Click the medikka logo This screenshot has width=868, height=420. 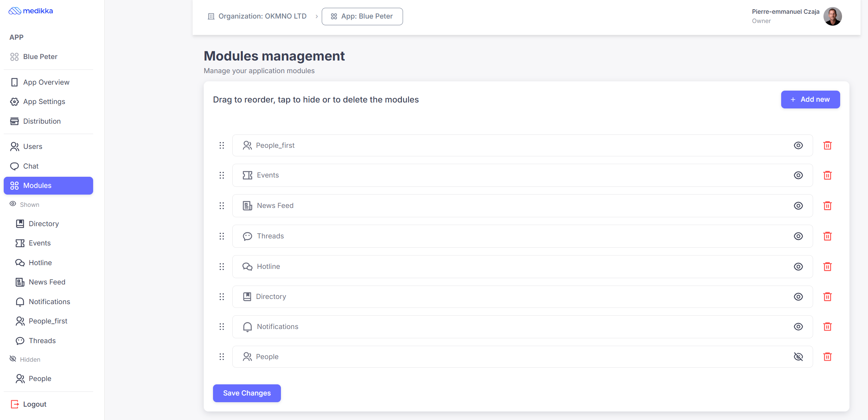[31, 11]
